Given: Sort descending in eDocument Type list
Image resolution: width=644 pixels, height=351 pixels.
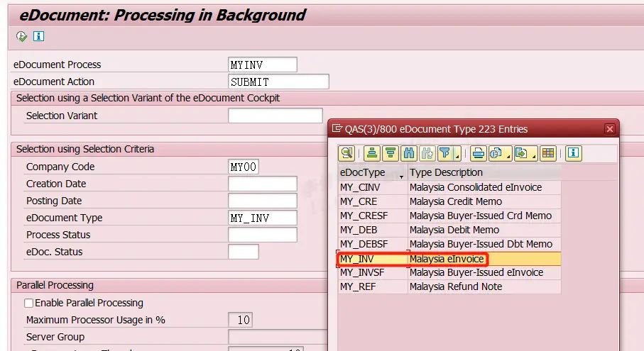Looking at the screenshot, I should pyautogui.click(x=390, y=152).
